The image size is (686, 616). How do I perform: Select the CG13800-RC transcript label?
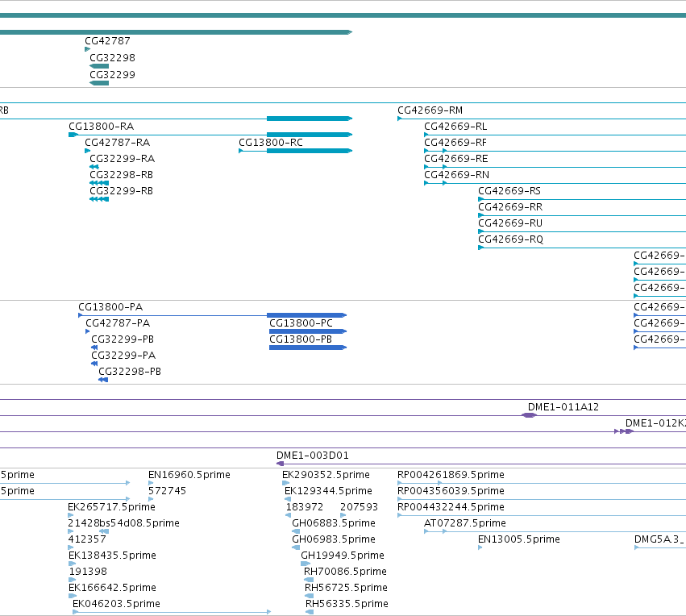(271, 143)
